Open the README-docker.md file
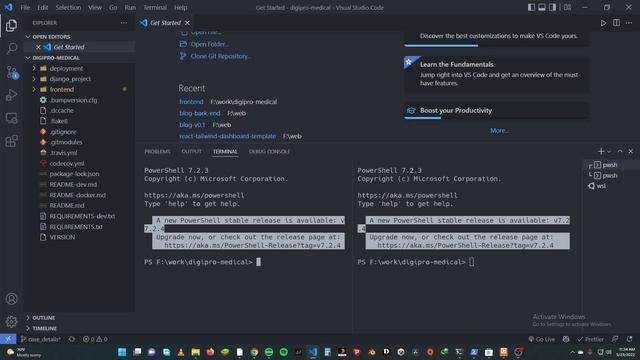The height and width of the screenshot is (360, 640). (x=78, y=195)
